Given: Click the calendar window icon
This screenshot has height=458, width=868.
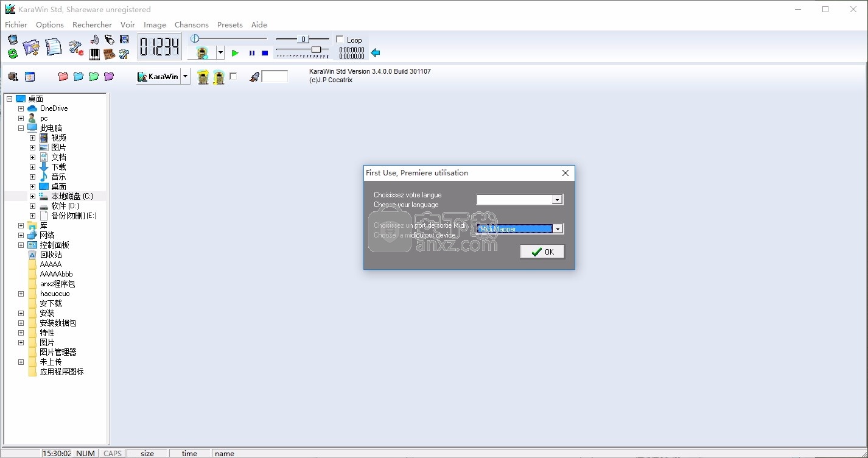Looking at the screenshot, I should 30,77.
